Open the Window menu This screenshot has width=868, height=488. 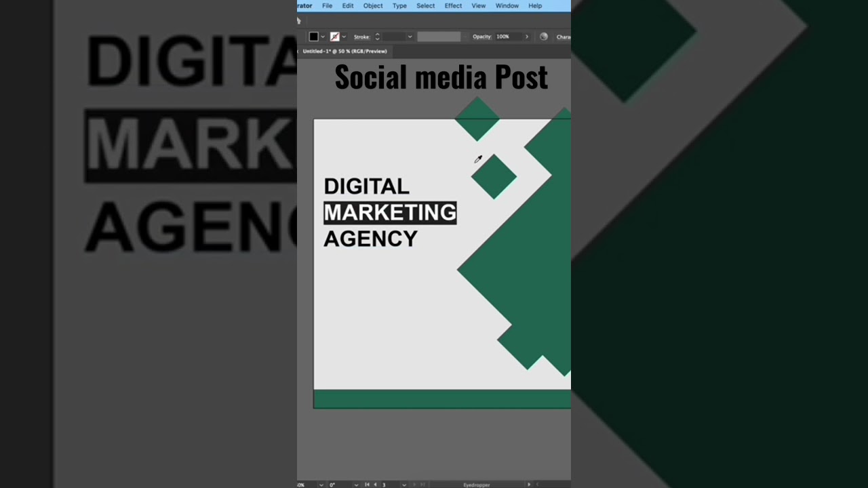[x=507, y=5]
